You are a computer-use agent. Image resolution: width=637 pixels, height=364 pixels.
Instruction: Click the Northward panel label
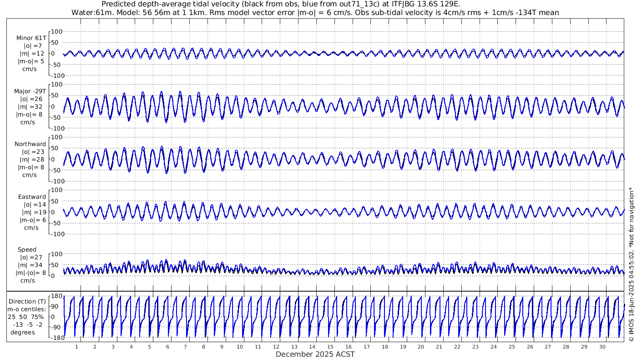[30, 144]
